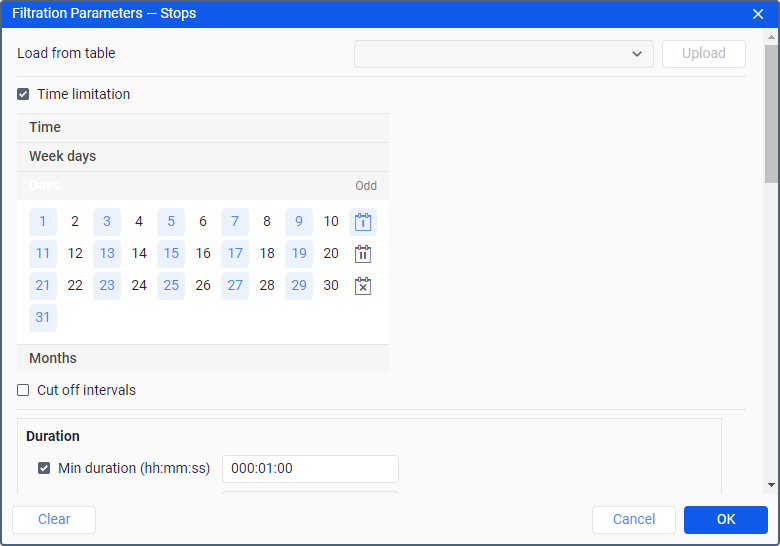Uncheck the Time limitation checkbox
This screenshot has width=780, height=546.
(23, 94)
